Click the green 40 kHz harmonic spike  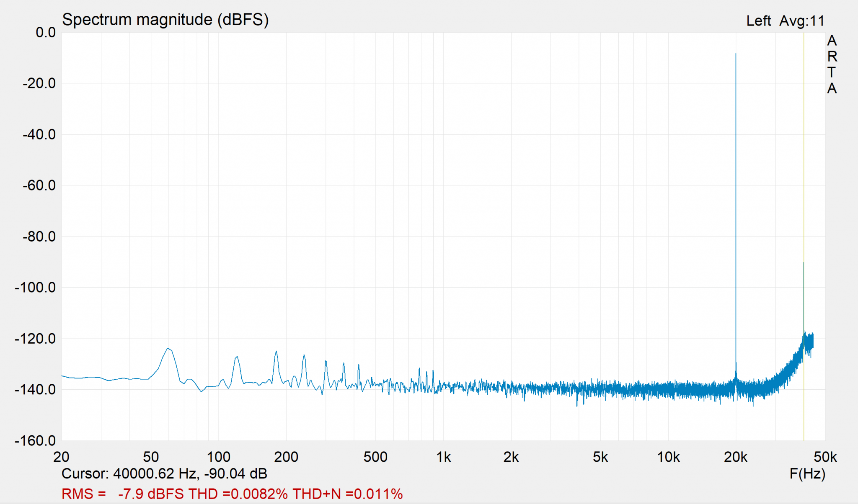pos(804,297)
